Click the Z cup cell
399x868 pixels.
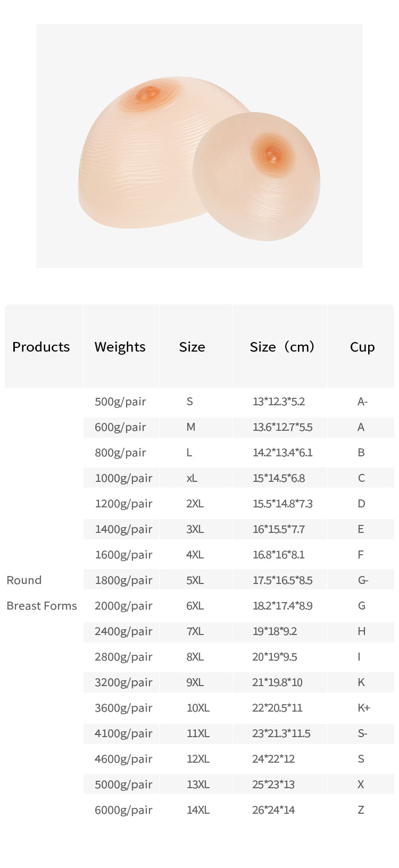tap(361, 810)
